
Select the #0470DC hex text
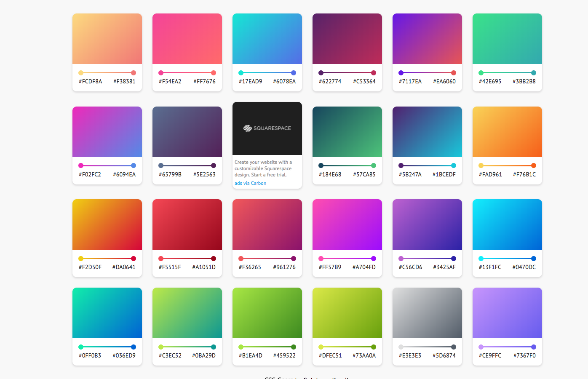click(524, 267)
